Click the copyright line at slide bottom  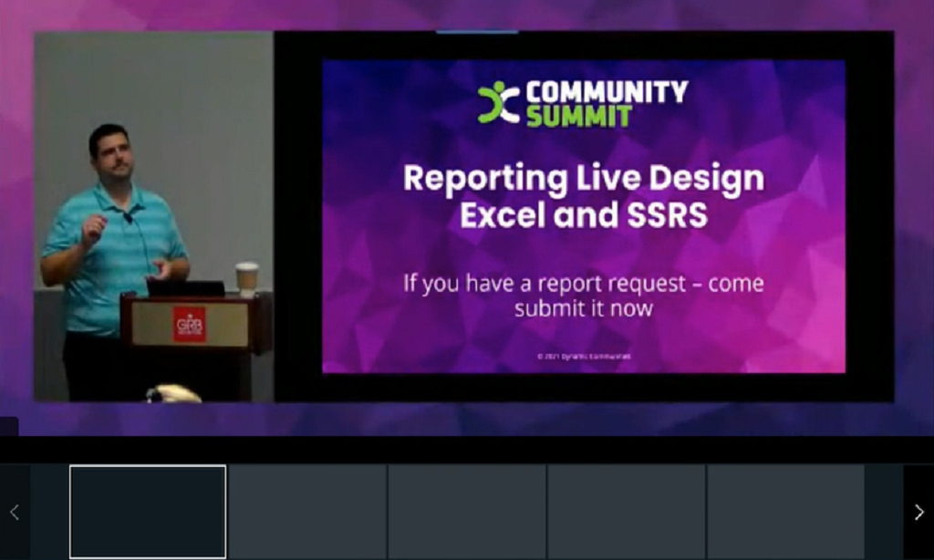tap(584, 357)
